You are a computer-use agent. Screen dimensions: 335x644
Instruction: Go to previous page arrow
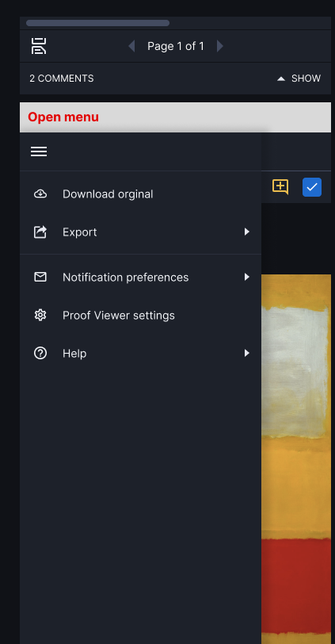(x=131, y=46)
